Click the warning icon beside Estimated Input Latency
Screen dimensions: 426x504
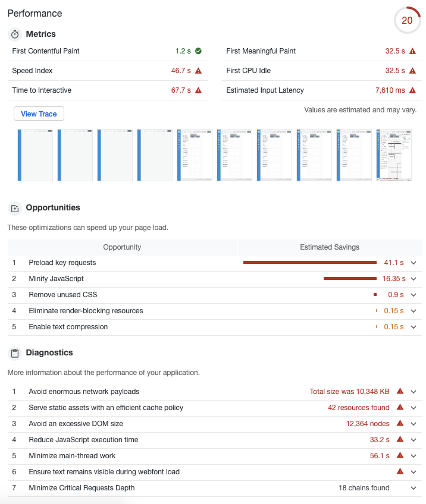[411, 90]
